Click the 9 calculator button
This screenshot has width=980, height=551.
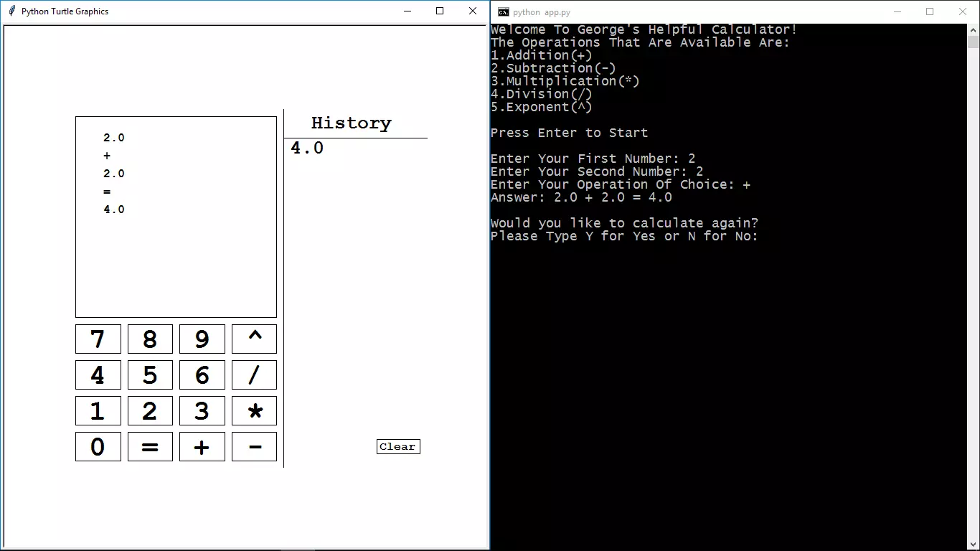coord(202,339)
